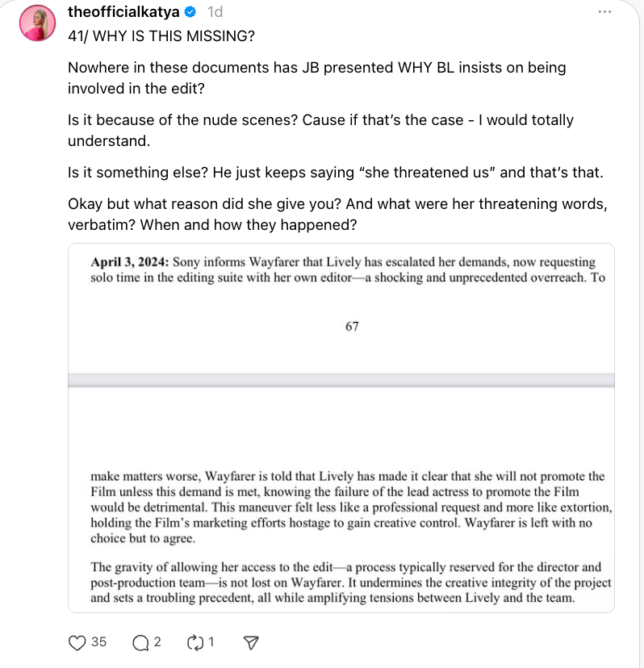Repost using the circular arrows icon
The width and height of the screenshot is (644, 668).
pyautogui.click(x=194, y=642)
